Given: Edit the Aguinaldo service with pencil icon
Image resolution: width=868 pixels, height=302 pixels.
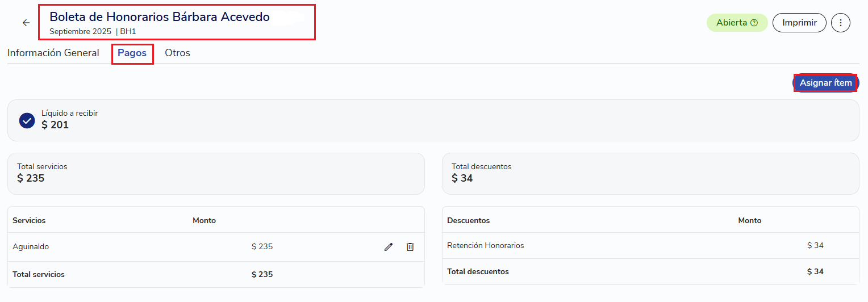Looking at the screenshot, I should [x=389, y=247].
